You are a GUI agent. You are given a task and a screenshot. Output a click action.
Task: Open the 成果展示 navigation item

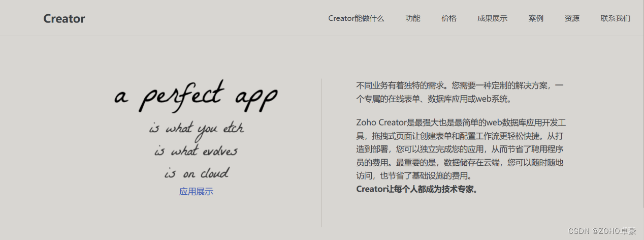[492, 18]
